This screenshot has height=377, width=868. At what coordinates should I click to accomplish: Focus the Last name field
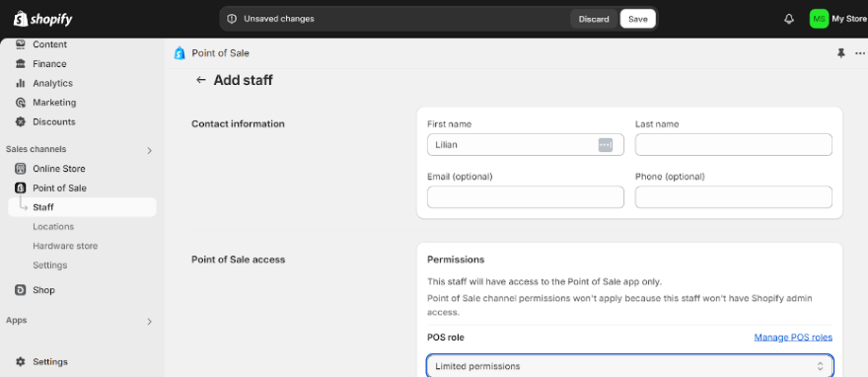(734, 144)
